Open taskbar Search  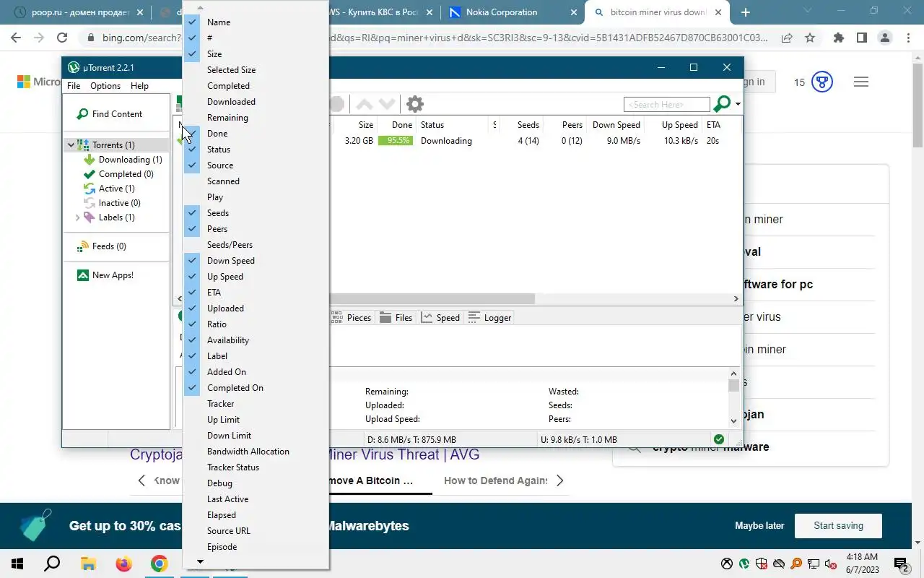52,564
